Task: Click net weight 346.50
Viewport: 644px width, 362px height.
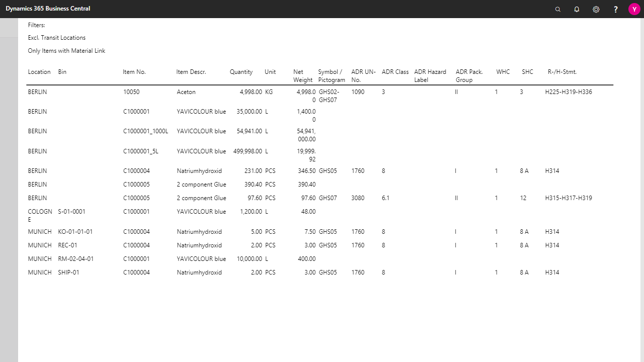Action: [x=307, y=171]
